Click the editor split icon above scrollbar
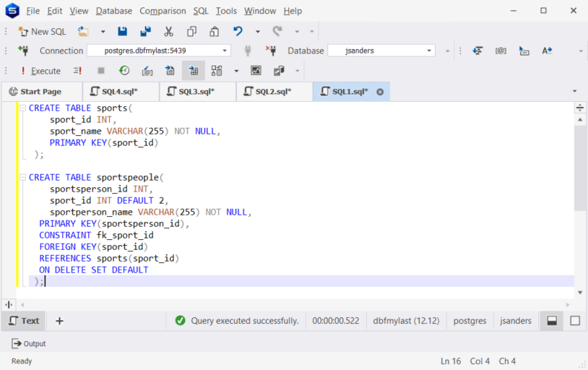This screenshot has height=370, width=588. pos(580,108)
